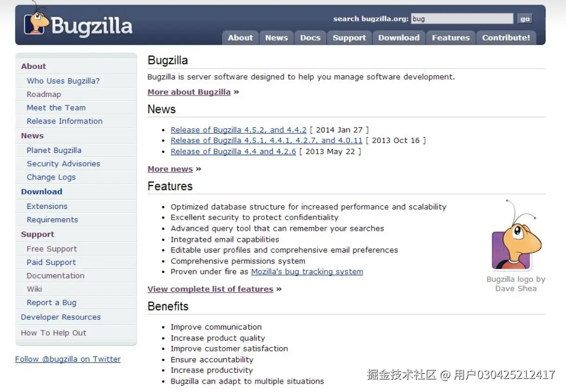Screen dimensions: 566x392
Task: Open Free Support link
Action: click(52, 249)
